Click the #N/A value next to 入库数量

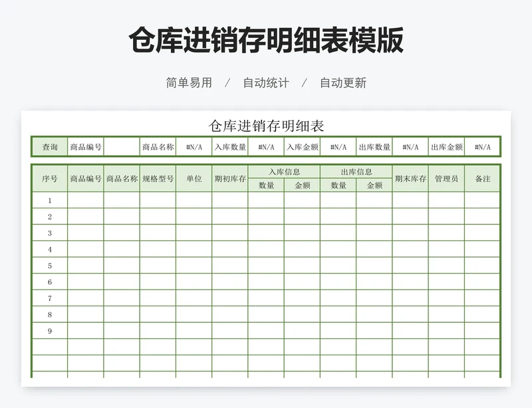(266, 146)
